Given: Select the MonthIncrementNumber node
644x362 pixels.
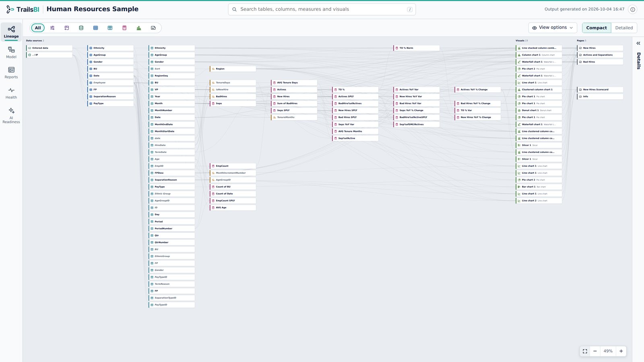Looking at the screenshot, I should coord(233,173).
